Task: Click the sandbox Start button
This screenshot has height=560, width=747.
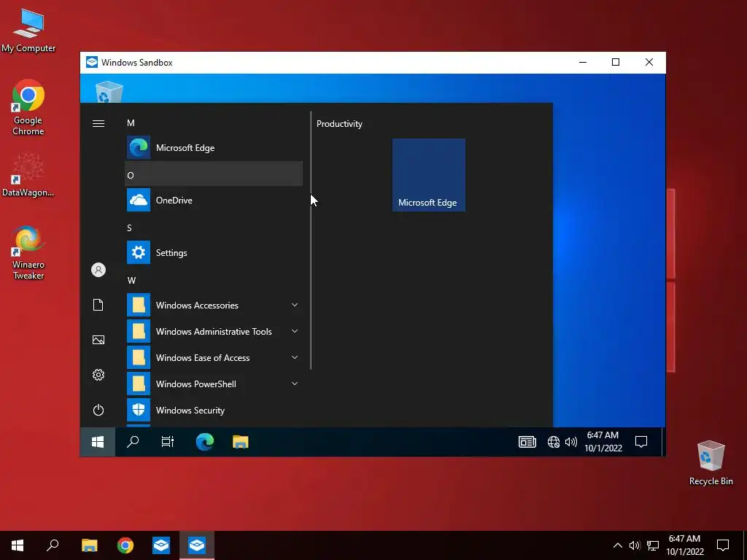Action: point(98,442)
